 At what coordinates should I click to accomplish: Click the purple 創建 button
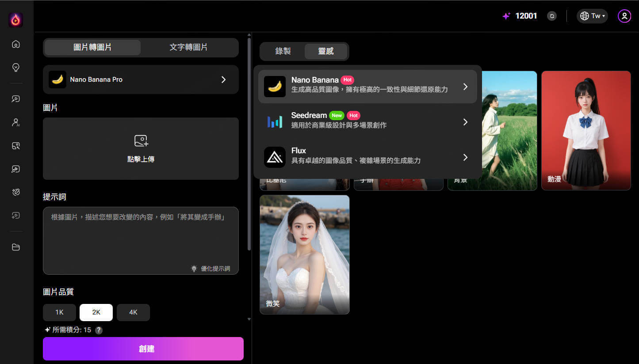point(143,349)
